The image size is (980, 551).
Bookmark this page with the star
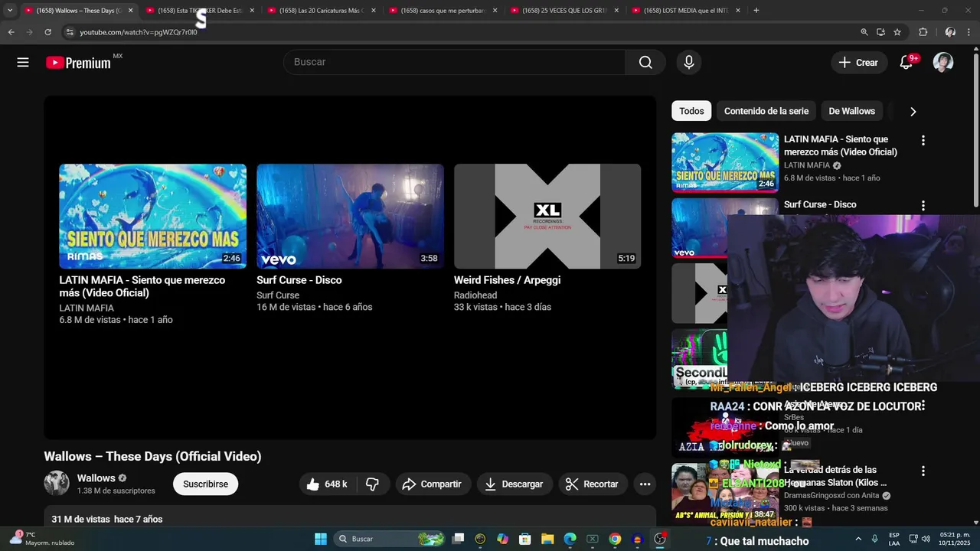(897, 32)
